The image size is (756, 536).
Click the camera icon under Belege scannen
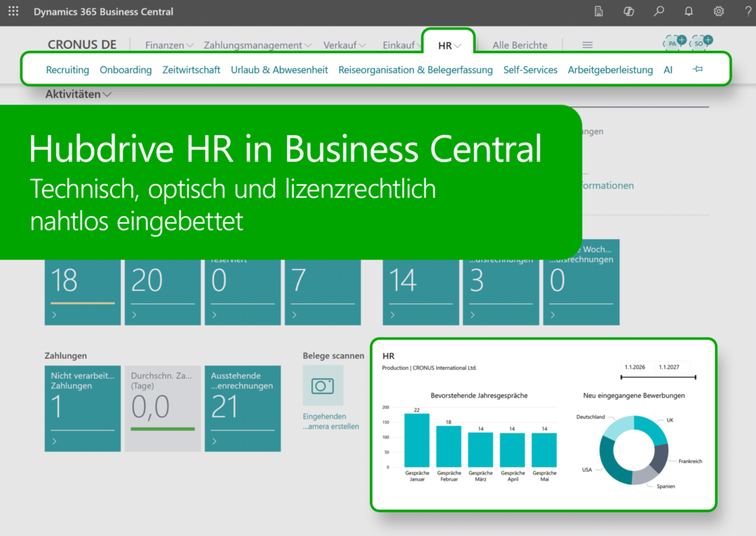323,385
